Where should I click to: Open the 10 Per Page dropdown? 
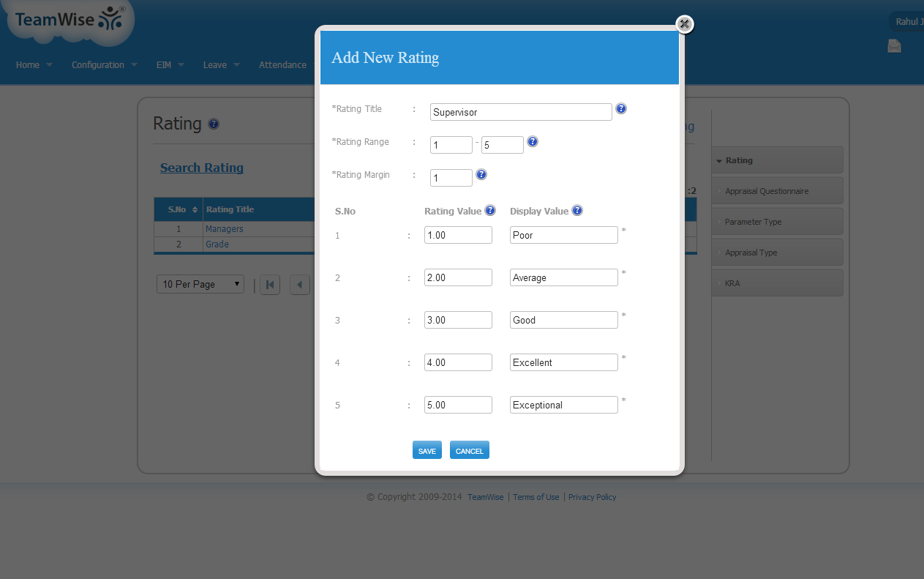click(200, 284)
